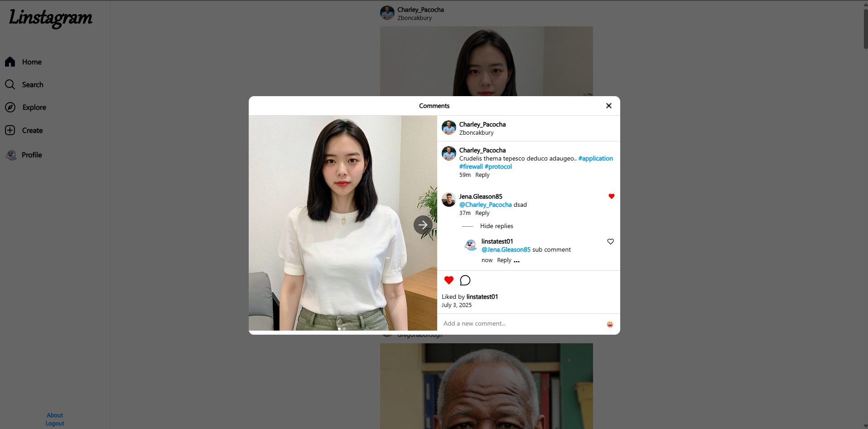Go to next photo with arrow
Image resolution: width=868 pixels, height=429 pixels.
423,225
